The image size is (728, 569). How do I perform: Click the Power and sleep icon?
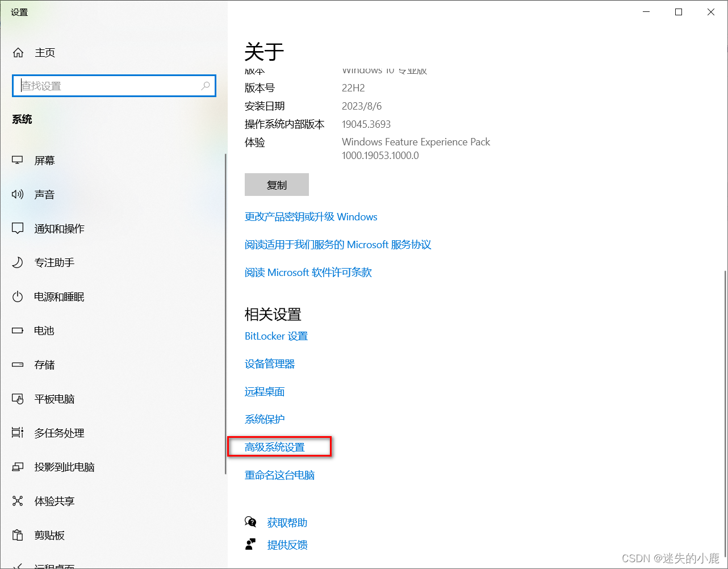[x=18, y=297]
